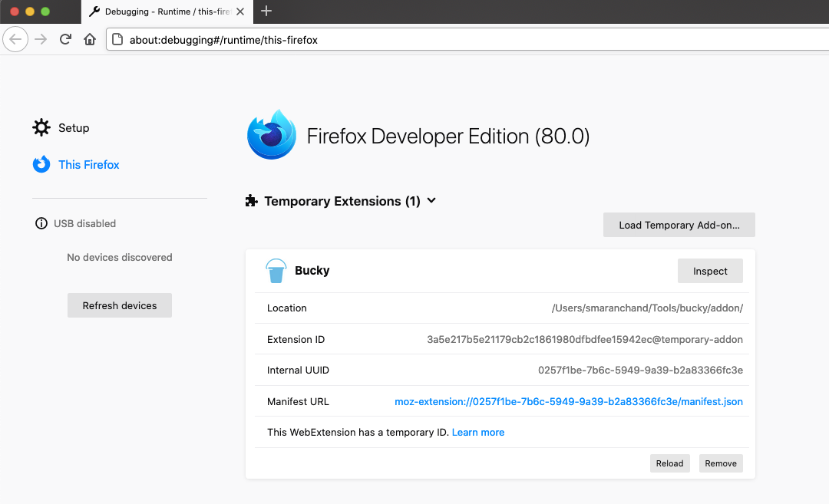The image size is (829, 504).
Task: Click the Setup gear icon in sidebar
Action: [x=41, y=127]
